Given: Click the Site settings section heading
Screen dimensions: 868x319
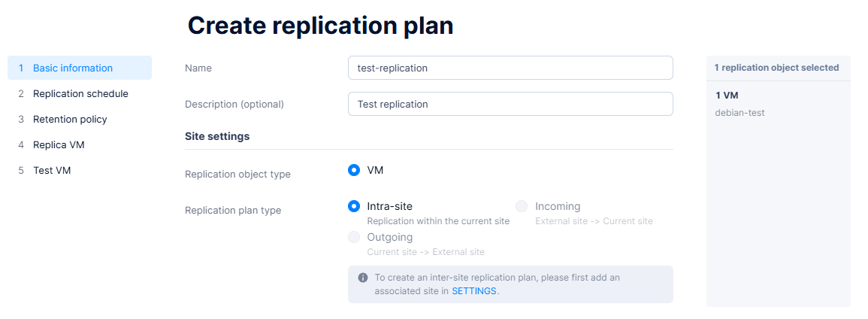Looking at the screenshot, I should coord(217,136).
